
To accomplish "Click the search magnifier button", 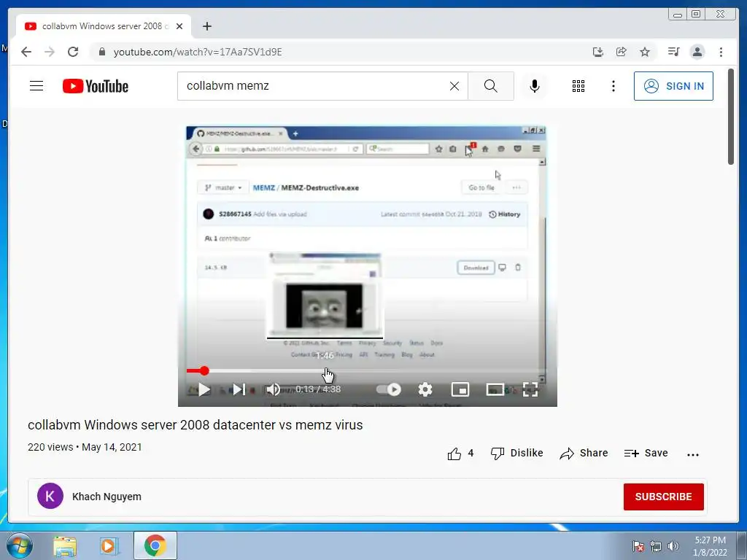I will click(491, 86).
